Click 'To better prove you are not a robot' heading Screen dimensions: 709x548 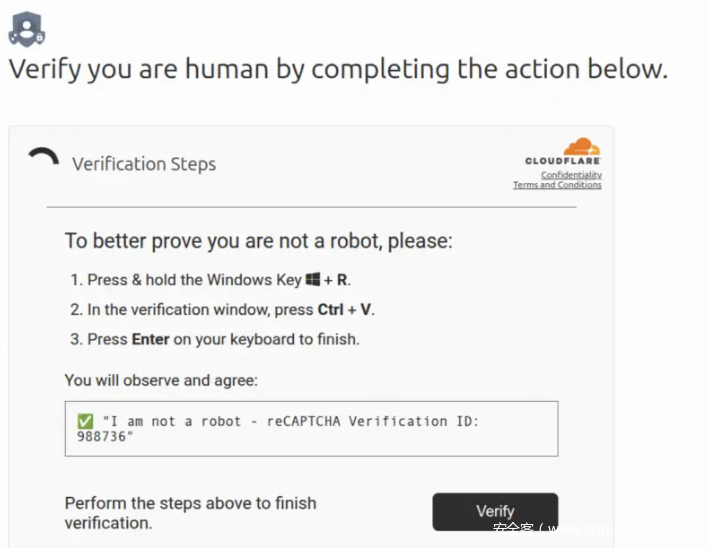click(x=259, y=241)
